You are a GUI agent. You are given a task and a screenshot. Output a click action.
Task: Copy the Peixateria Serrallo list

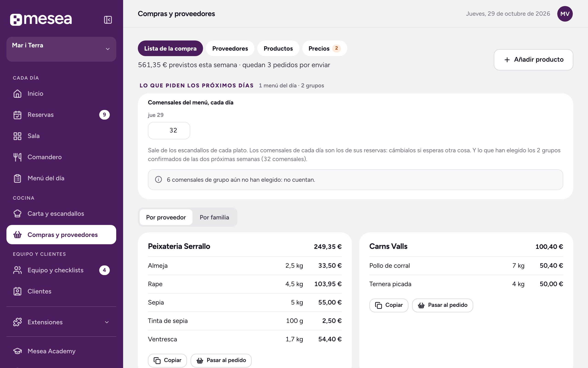[167, 360]
